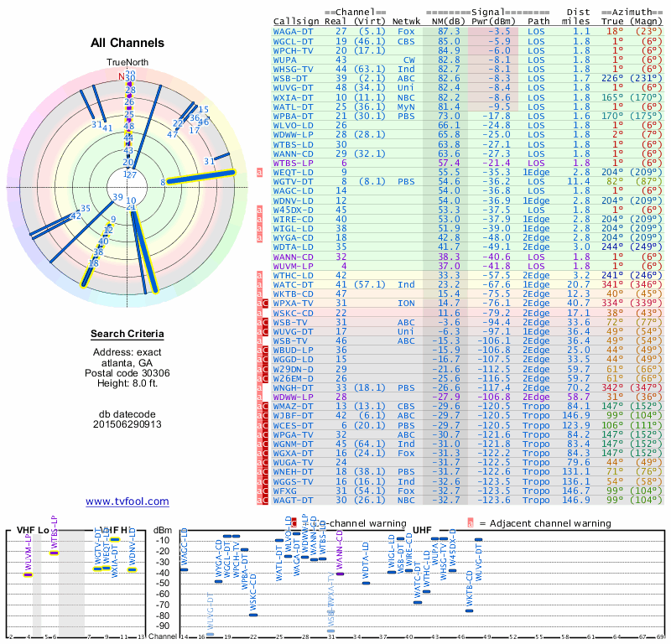Image resolution: width=671 pixels, height=644 pixels.
Task: Click the Postal code 30306 text
Action: coord(127,373)
